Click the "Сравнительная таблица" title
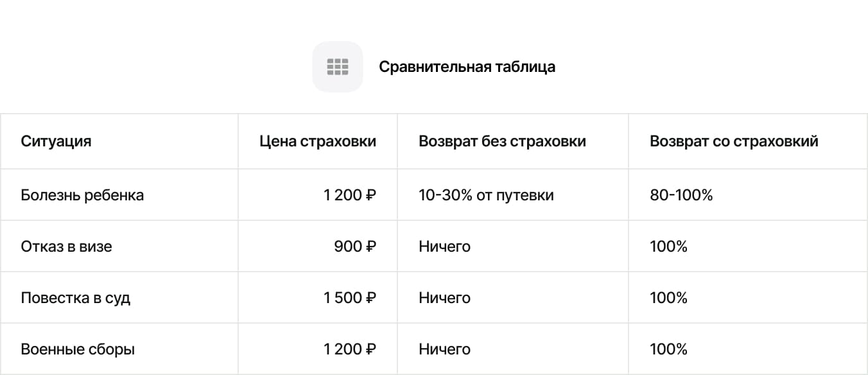868x375 pixels. click(x=467, y=67)
